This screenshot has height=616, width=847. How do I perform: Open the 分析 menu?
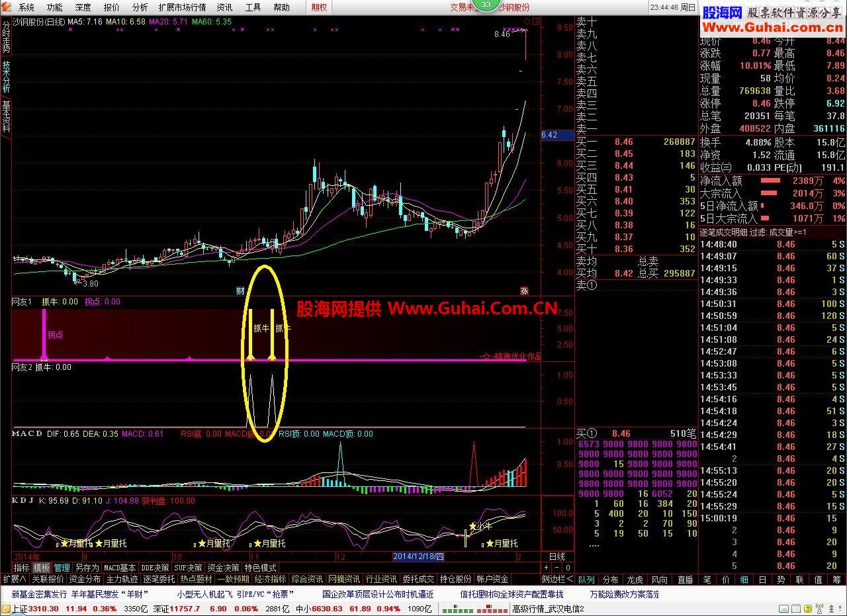pyautogui.click(x=140, y=7)
